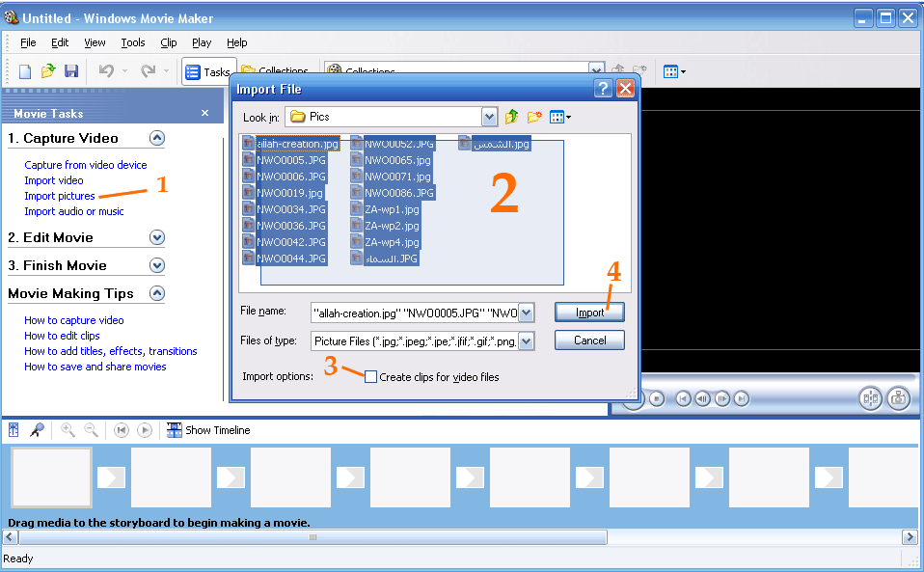Click the Cancel button in Import File
Screen dimensions: 924x572
tap(589, 340)
